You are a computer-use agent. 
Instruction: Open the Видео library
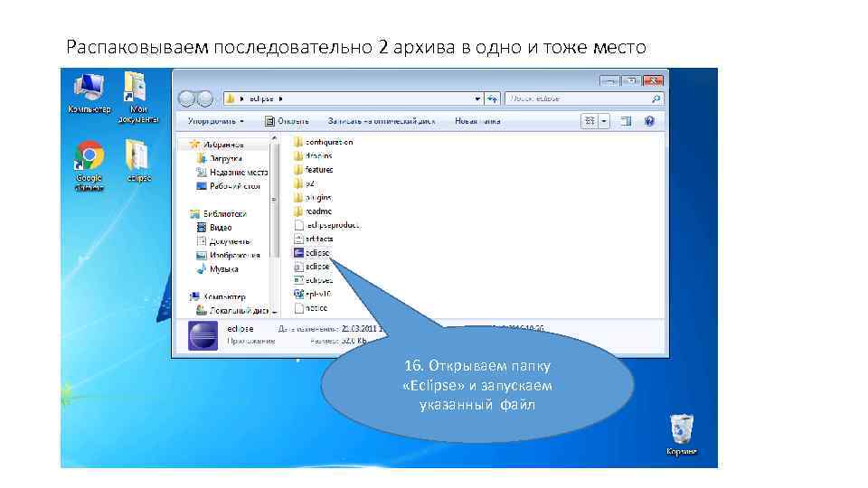(215, 228)
